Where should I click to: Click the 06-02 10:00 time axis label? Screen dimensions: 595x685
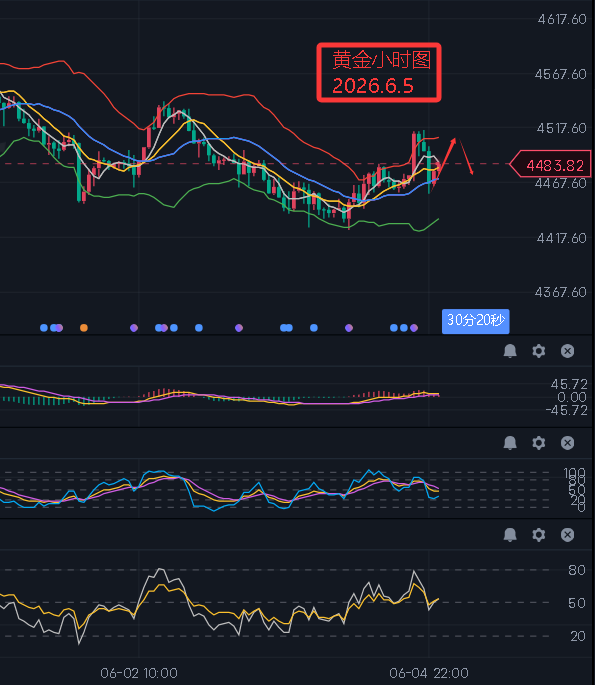(139, 673)
